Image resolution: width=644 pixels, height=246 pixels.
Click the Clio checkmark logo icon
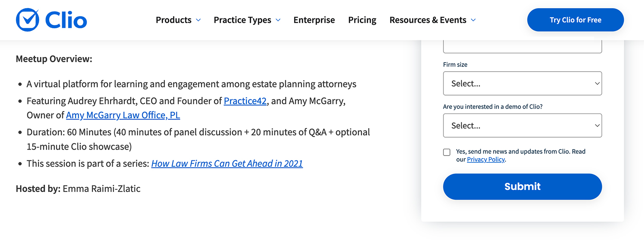coord(27,20)
